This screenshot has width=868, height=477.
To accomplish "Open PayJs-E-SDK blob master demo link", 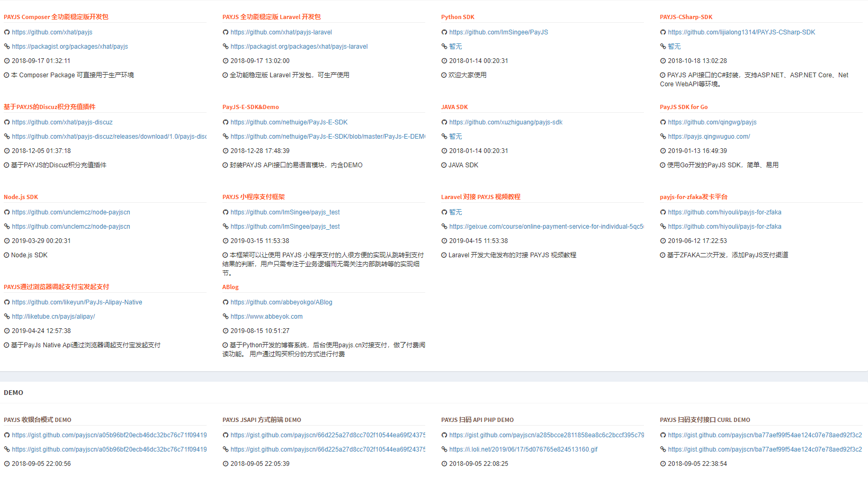I will pyautogui.click(x=328, y=137).
